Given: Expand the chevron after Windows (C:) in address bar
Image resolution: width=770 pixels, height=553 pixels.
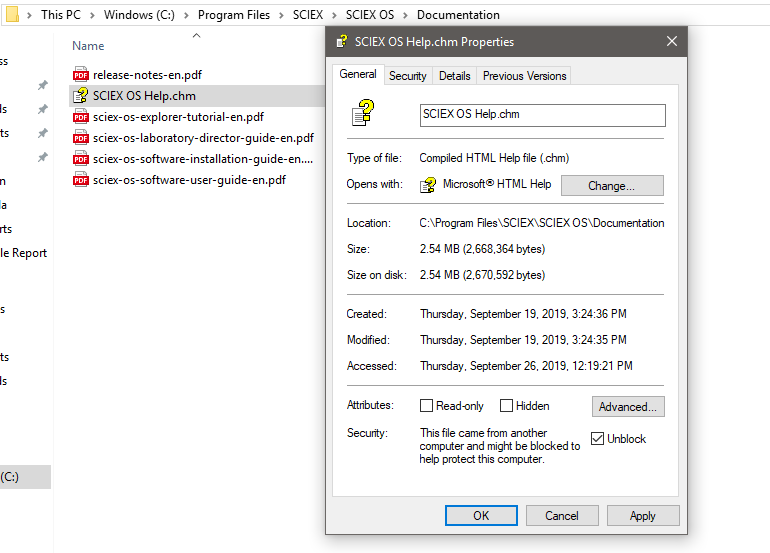Looking at the screenshot, I should point(186,15).
